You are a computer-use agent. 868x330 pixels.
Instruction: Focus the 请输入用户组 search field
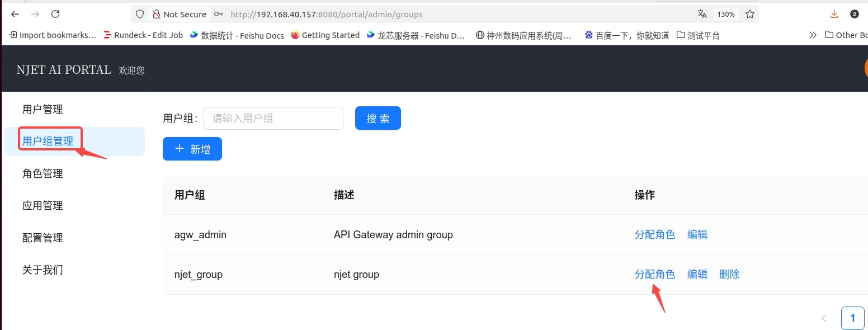273,118
